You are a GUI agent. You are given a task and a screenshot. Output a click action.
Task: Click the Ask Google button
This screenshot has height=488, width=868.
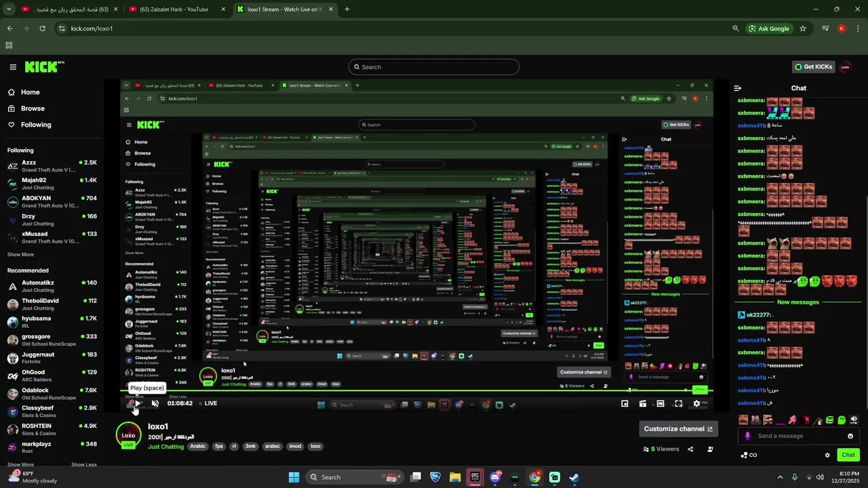tap(770, 28)
